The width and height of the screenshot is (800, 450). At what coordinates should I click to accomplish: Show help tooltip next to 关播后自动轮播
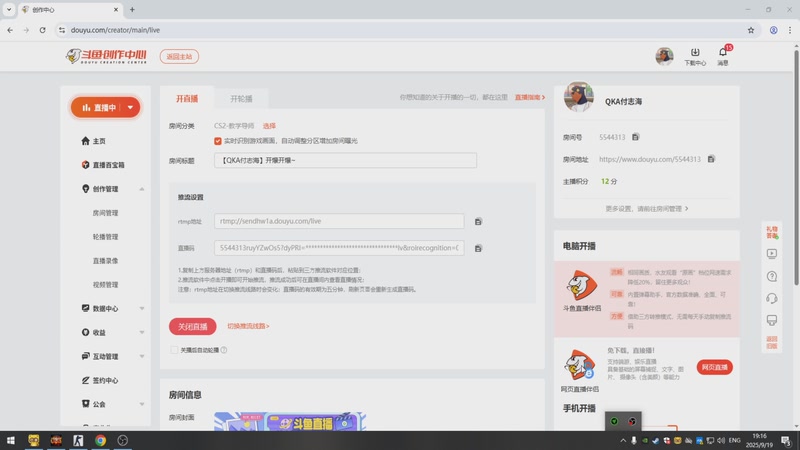pos(223,350)
